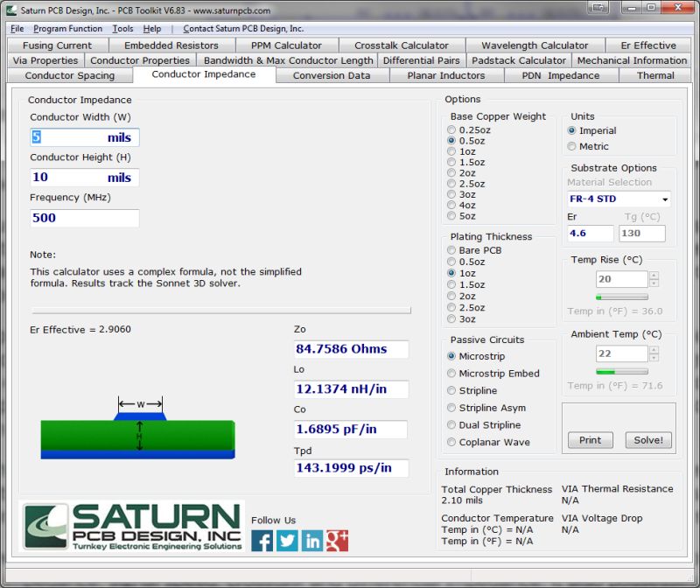
Task: Switch to the Crosstalk Calculator tab
Action: point(402,45)
